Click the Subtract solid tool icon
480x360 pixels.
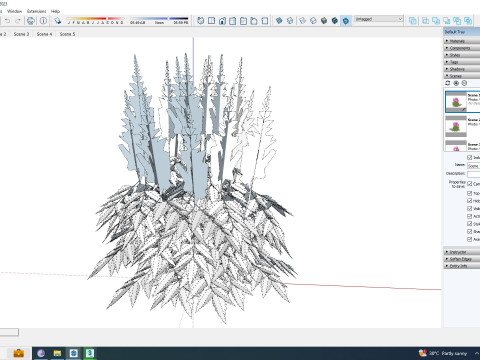(x=447, y=21)
